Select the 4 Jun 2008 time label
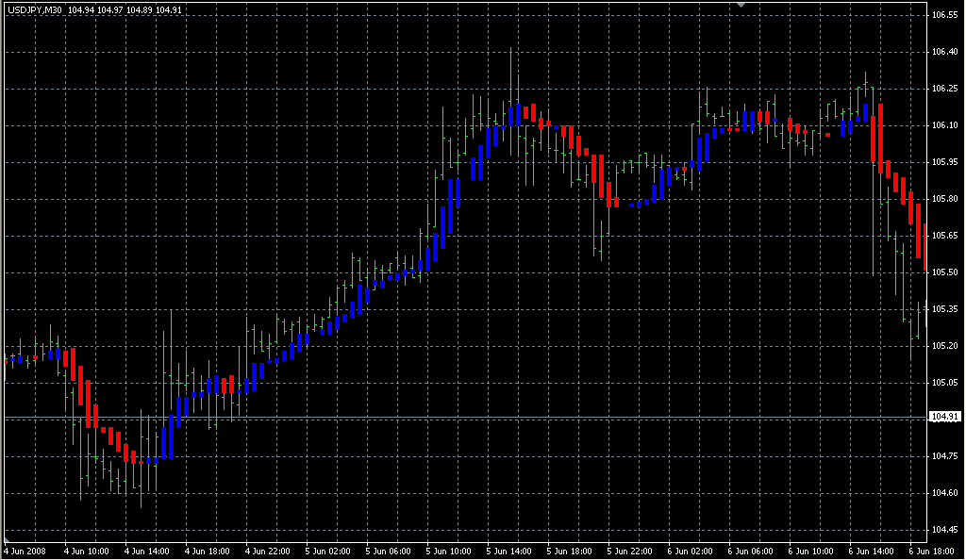Viewport: 966px width, 560px height. click(25, 551)
